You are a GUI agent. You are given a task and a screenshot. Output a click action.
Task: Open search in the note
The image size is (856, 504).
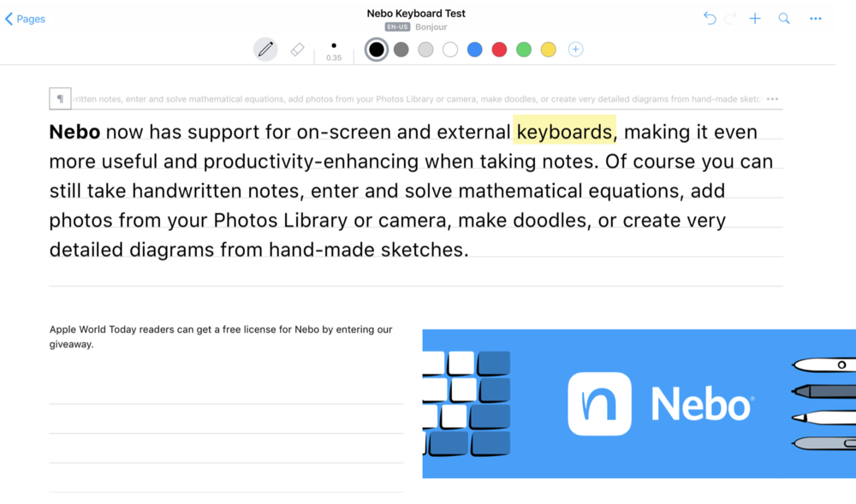pyautogui.click(x=784, y=19)
